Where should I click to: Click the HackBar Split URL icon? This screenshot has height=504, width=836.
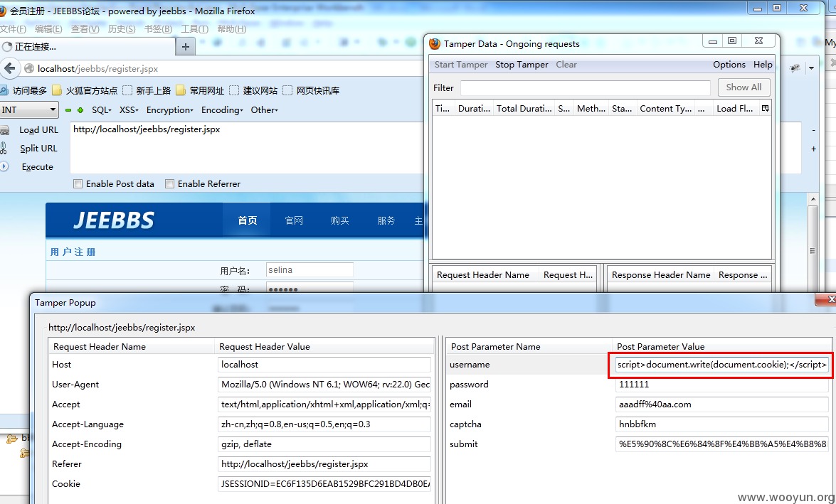pyautogui.click(x=4, y=148)
